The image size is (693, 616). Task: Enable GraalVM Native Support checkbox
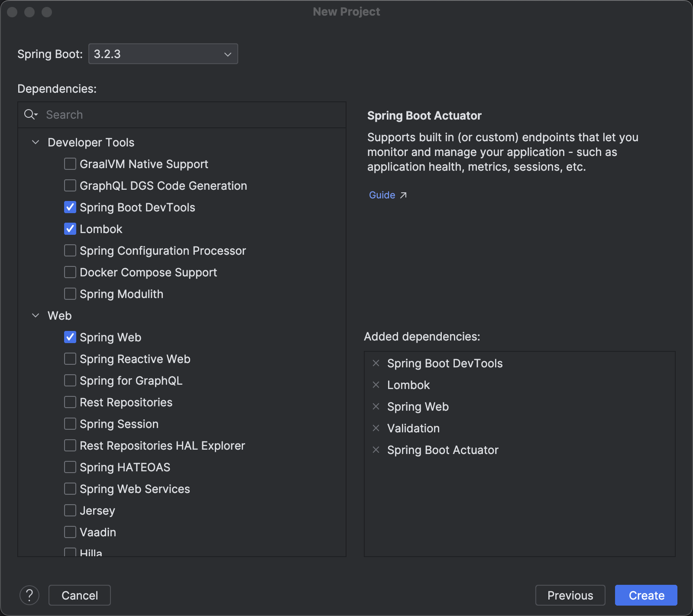tap(70, 164)
